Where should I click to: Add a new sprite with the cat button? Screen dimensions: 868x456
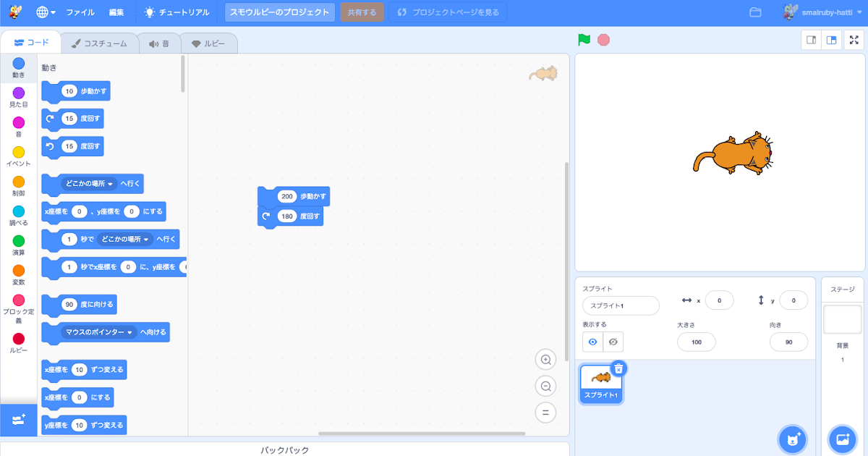click(x=792, y=439)
